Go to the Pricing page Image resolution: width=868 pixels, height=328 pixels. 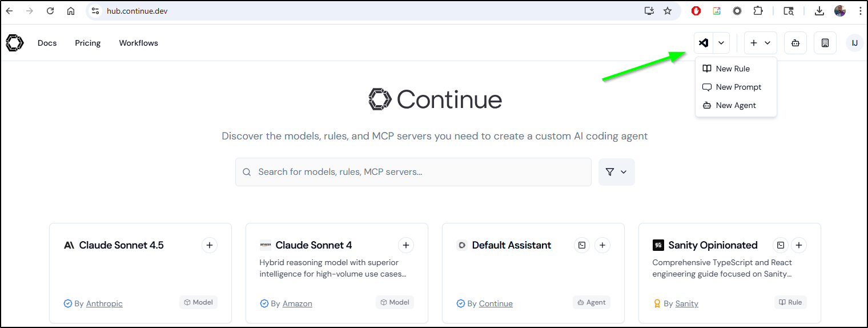point(88,43)
